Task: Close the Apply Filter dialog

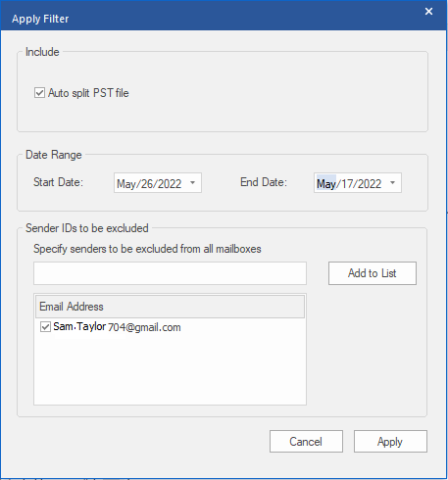Action: coord(428,12)
